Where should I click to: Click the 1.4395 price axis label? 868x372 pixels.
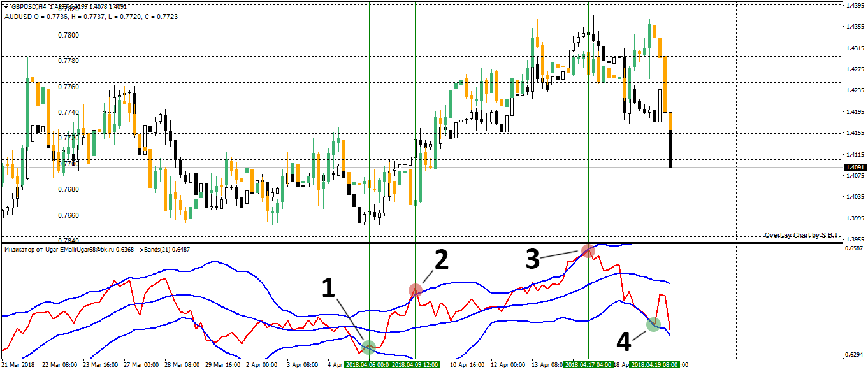point(854,6)
